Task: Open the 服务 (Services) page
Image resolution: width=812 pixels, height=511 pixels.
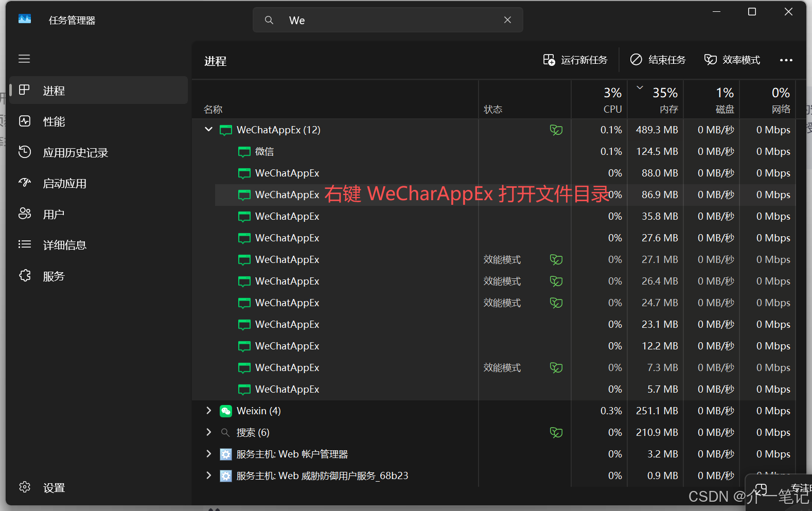Action: (99, 276)
